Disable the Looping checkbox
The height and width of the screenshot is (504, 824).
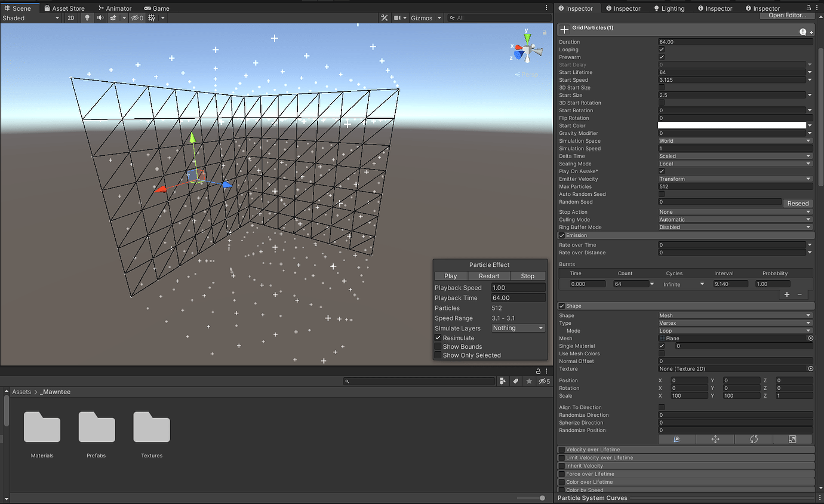pyautogui.click(x=661, y=49)
